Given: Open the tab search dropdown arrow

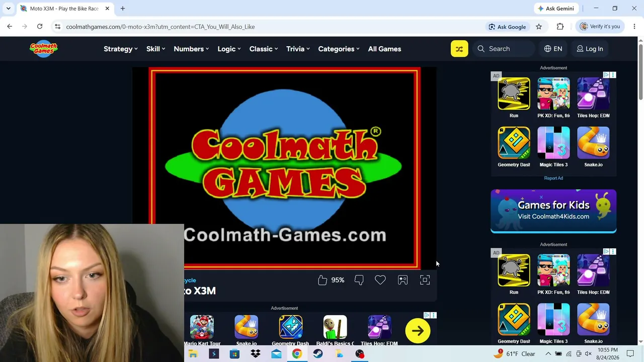Looking at the screenshot, I should (8, 9).
